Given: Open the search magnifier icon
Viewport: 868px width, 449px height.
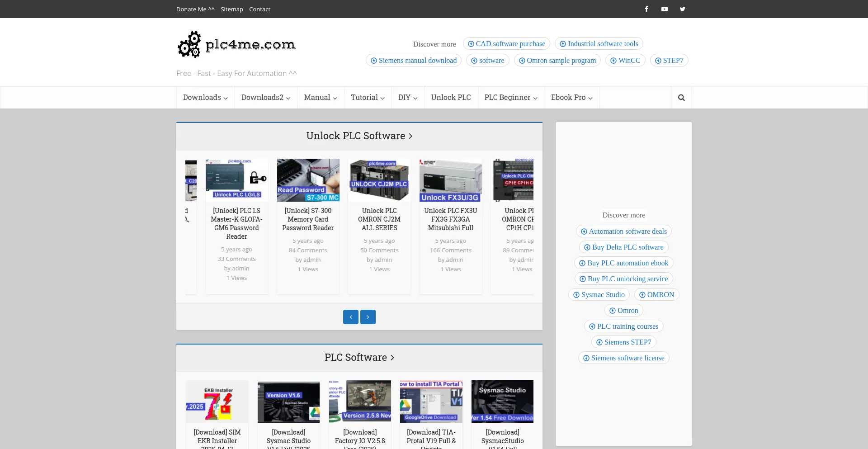Looking at the screenshot, I should point(681,98).
